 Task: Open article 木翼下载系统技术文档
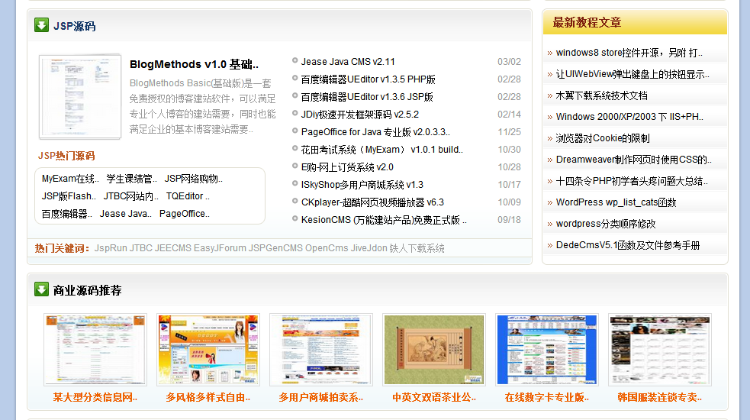point(601,96)
